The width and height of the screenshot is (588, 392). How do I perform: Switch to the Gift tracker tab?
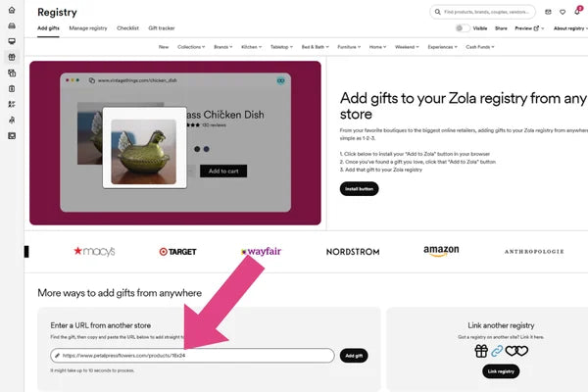click(162, 28)
